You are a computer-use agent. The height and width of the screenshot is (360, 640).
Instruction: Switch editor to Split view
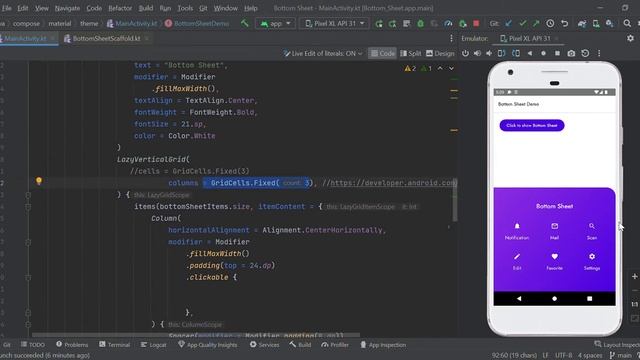[410, 53]
